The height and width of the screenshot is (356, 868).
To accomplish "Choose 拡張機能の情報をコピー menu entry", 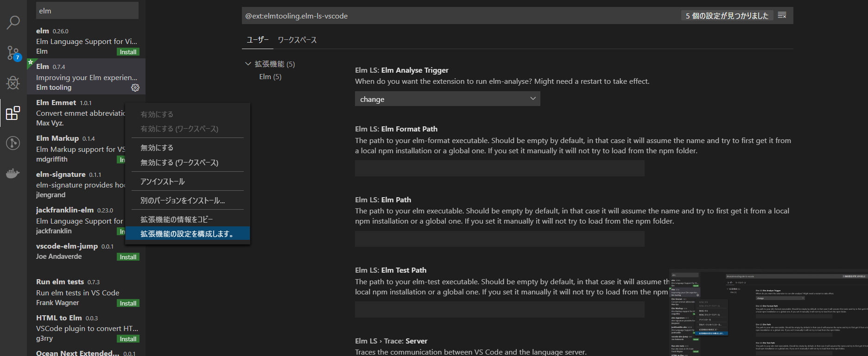I will (x=188, y=219).
